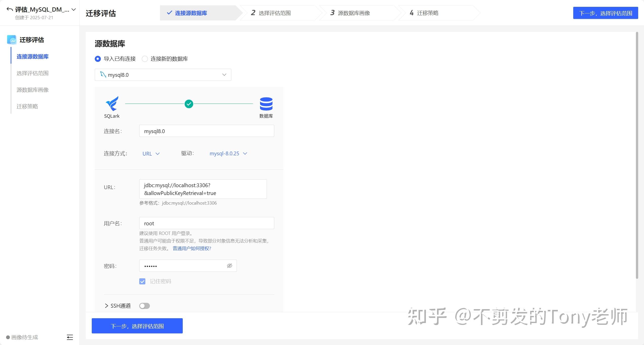The width and height of the screenshot is (644, 345).
Task: Open 源数据库画像 in the left sidebar
Action: pos(33,90)
